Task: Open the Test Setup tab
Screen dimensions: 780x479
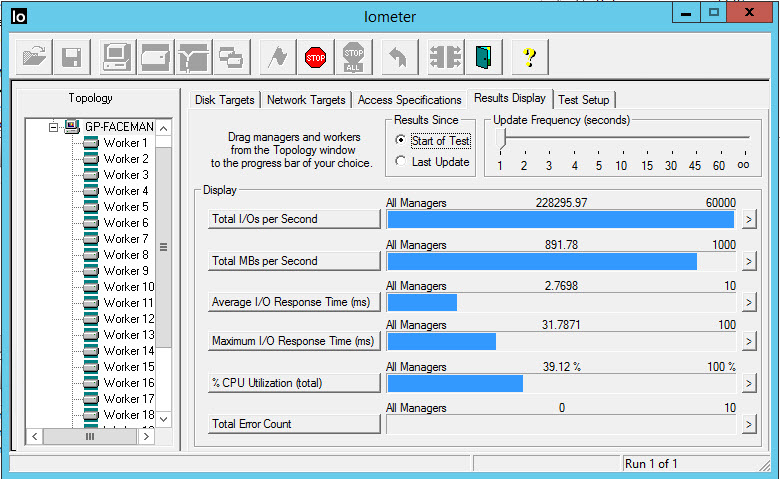Action: click(x=584, y=100)
